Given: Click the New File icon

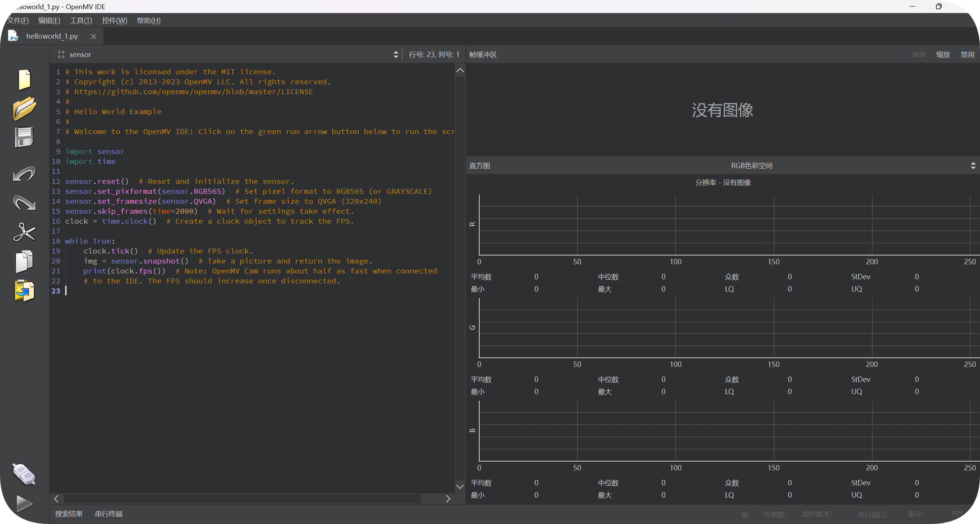Looking at the screenshot, I should point(24,79).
